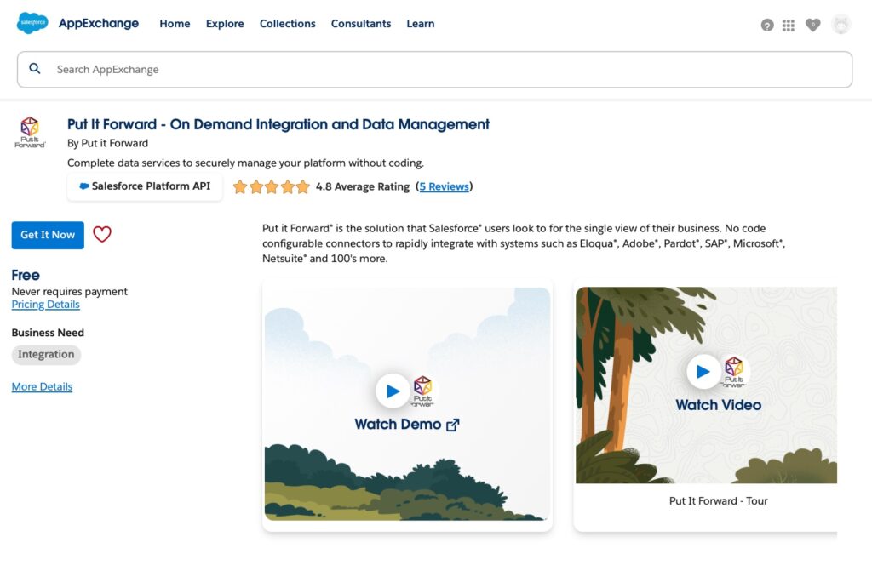This screenshot has width=872, height=588.
Task: Open the Consultants nav item
Action: pyautogui.click(x=361, y=23)
